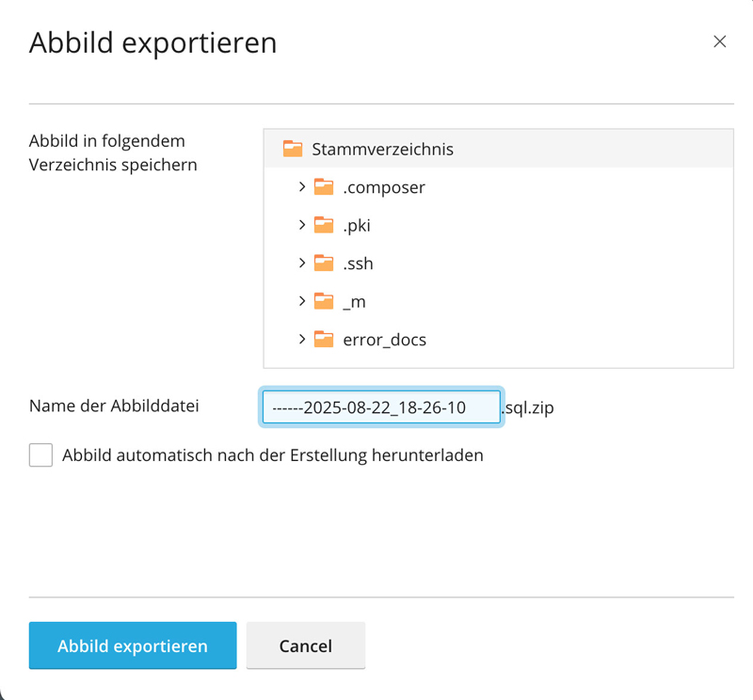Click the _m folder icon
Image resolution: width=753 pixels, height=700 pixels.
(324, 301)
